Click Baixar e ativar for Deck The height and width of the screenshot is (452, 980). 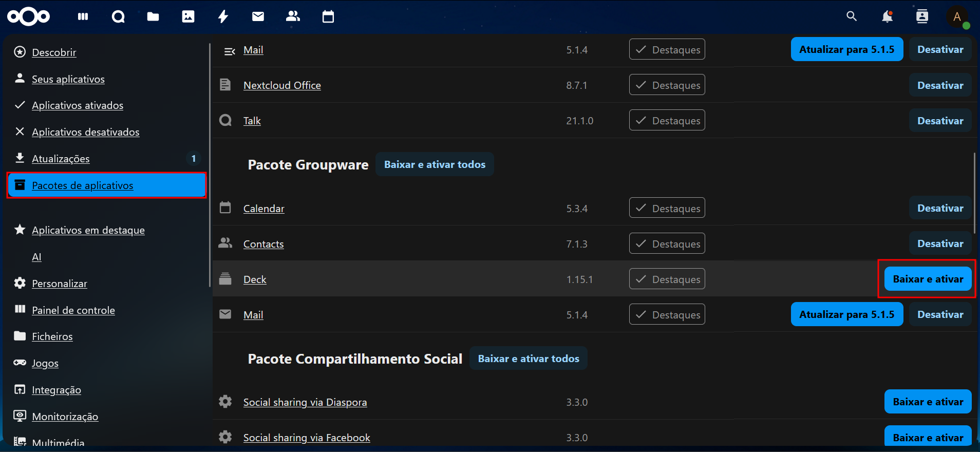tap(928, 279)
